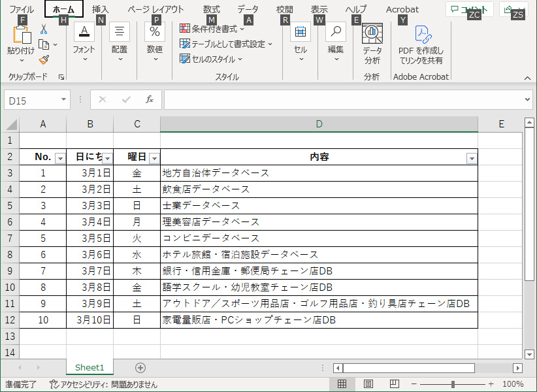Viewport: 537px width, 392px height.
Task: Switch to the データ tab
Action: (x=248, y=9)
